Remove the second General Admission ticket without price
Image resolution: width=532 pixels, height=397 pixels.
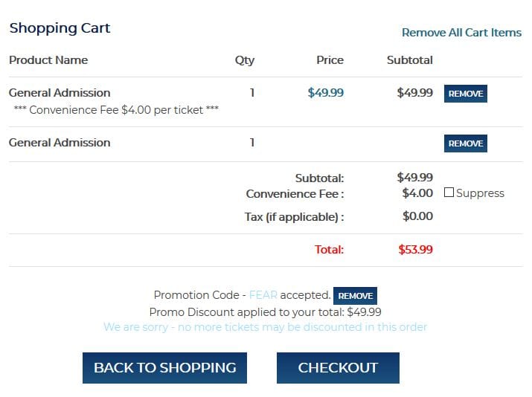pyautogui.click(x=465, y=143)
